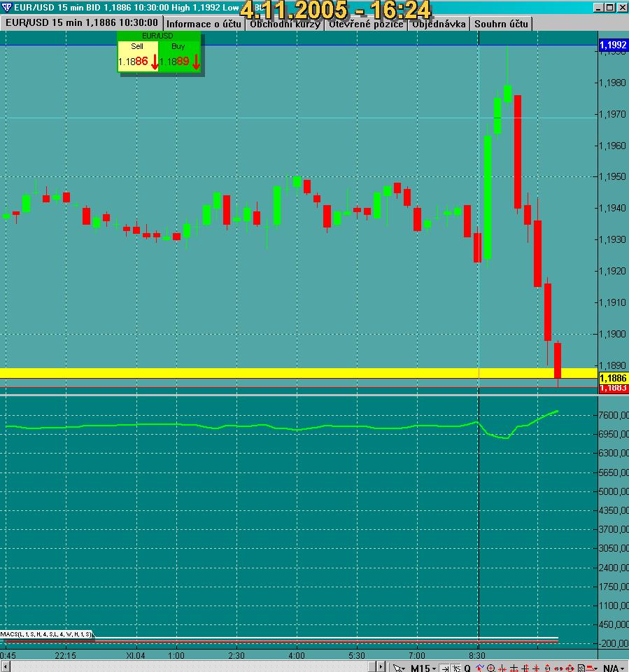Screen dimensions: 629x672
Task: Click the horizontal scrollbar right arrow
Action: point(381,667)
